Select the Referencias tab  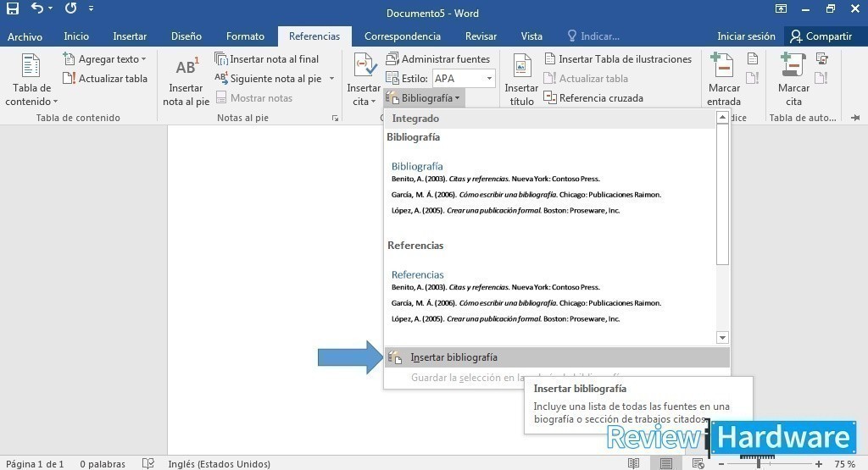314,36
